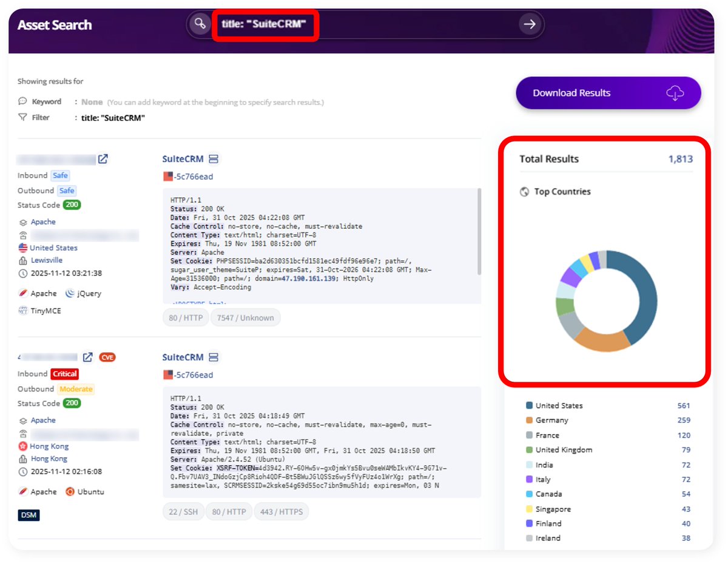Open the first SuiteCRM title link
Screen dimensions: 728x564
point(183,159)
